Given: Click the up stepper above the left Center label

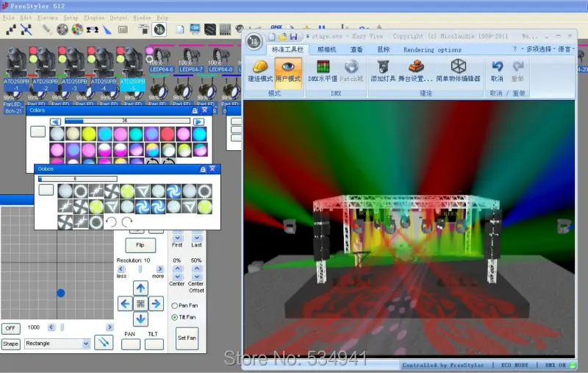Looking at the screenshot, I should [x=177, y=269].
